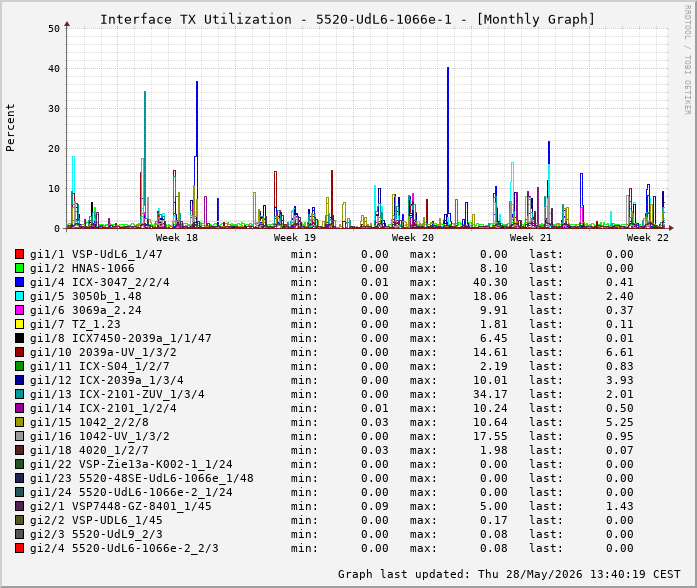Click the blue swatch for gi1/4 ICX-3047_2/2/4
The width and height of the screenshot is (697, 588).
[x=20, y=282]
